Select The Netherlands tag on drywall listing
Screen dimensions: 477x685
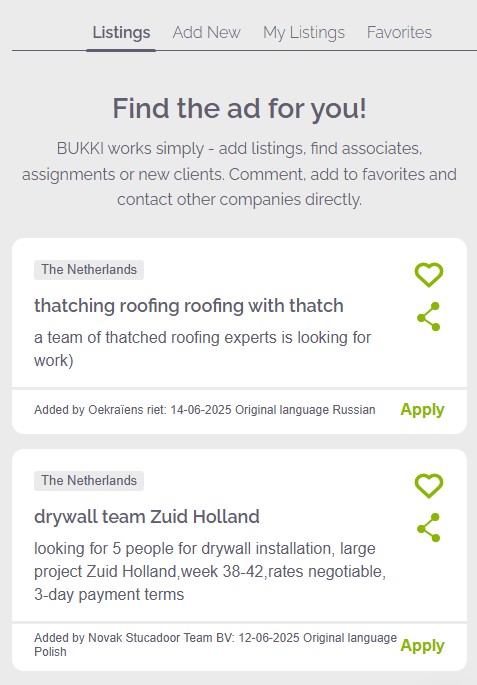click(89, 481)
